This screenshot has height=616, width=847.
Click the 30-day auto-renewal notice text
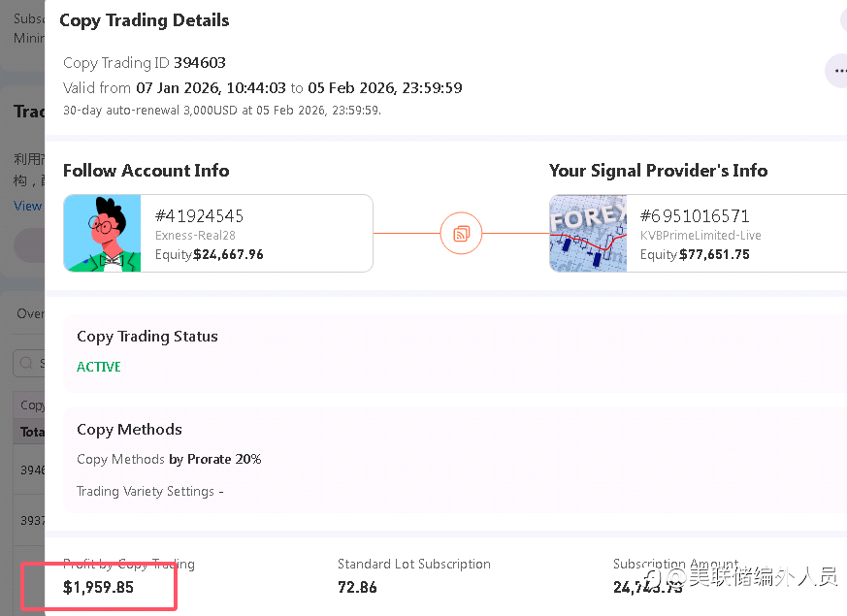222,110
